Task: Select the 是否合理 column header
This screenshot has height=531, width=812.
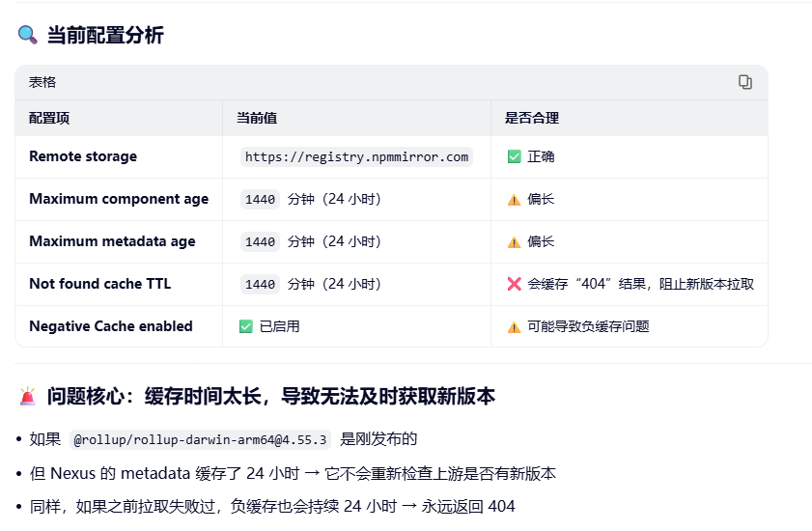Action: (x=532, y=118)
